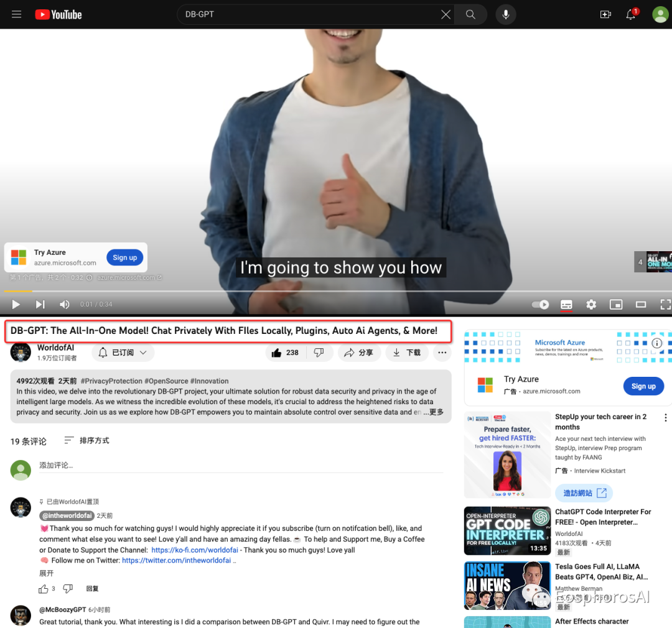Mute the video volume
This screenshot has width=672, height=628.
pyautogui.click(x=64, y=304)
